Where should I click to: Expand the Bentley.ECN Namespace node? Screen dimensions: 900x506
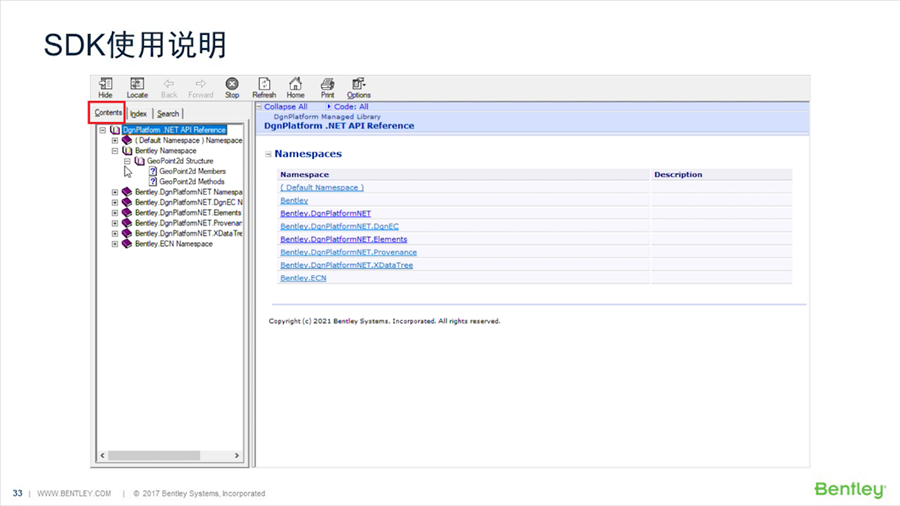pyautogui.click(x=115, y=244)
